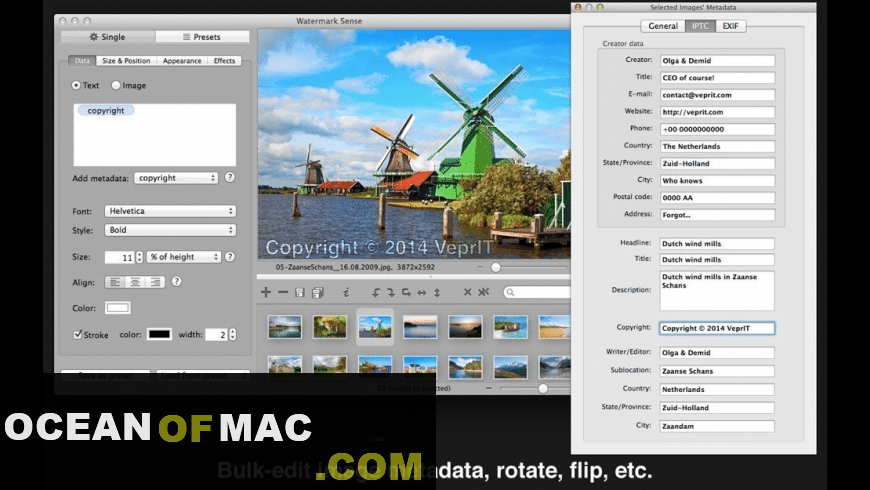The image size is (870, 490).
Task: Click the Creator field 'Olga & Demid'
Action: tap(717, 60)
